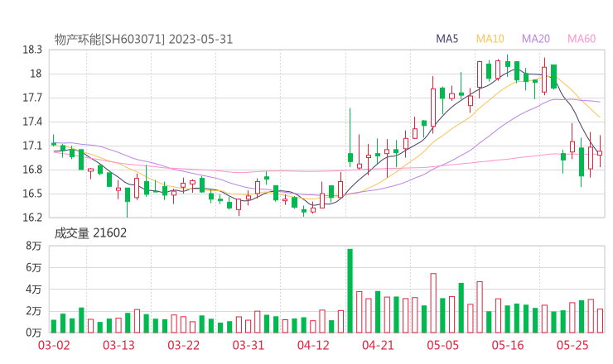The image size is (613, 364).
Task: Click the 16.8 price axis label
Action: [x=32, y=170]
